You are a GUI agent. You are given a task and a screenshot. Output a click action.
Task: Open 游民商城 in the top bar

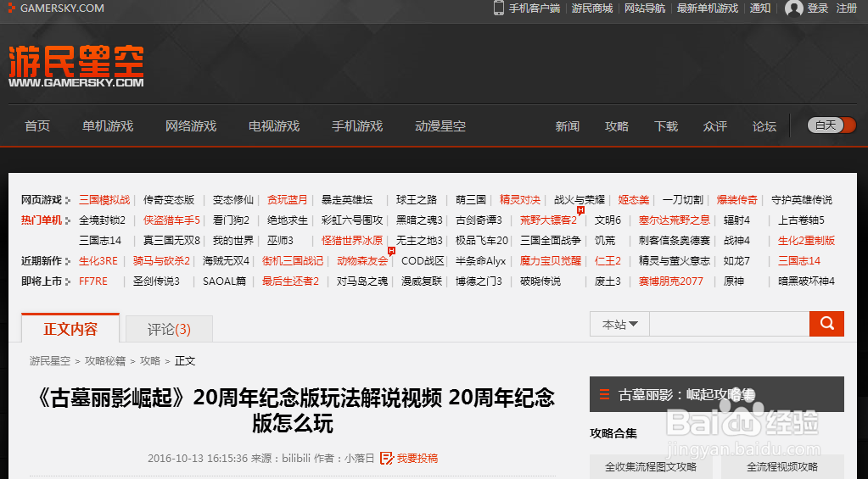coord(592,8)
